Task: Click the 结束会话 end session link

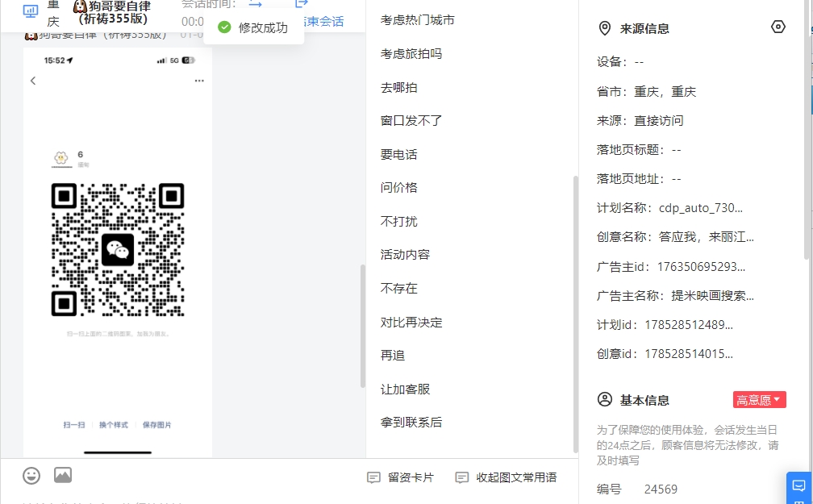Action: click(323, 22)
